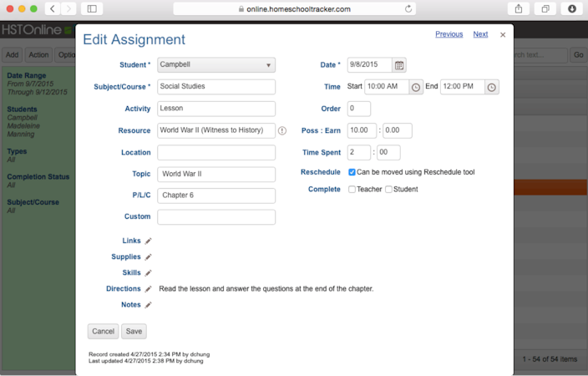
Task: Click the search text box in background
Action: point(540,55)
